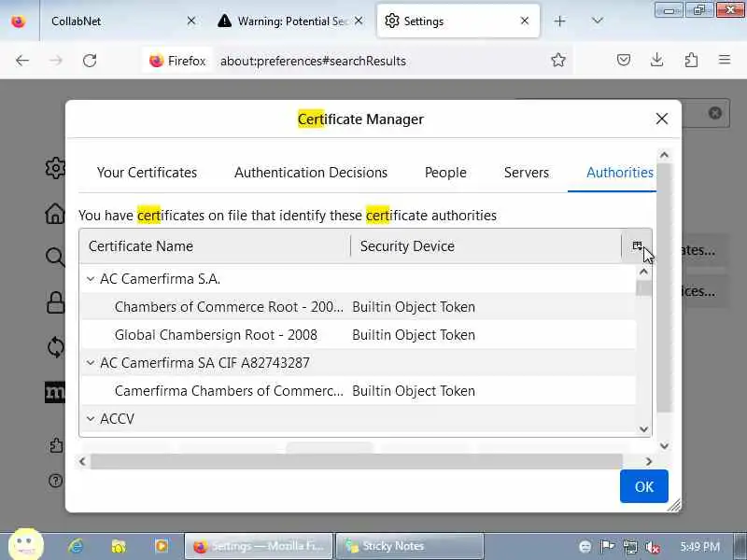
Task: Open General settings via the gear sidebar icon
Action: (56, 168)
